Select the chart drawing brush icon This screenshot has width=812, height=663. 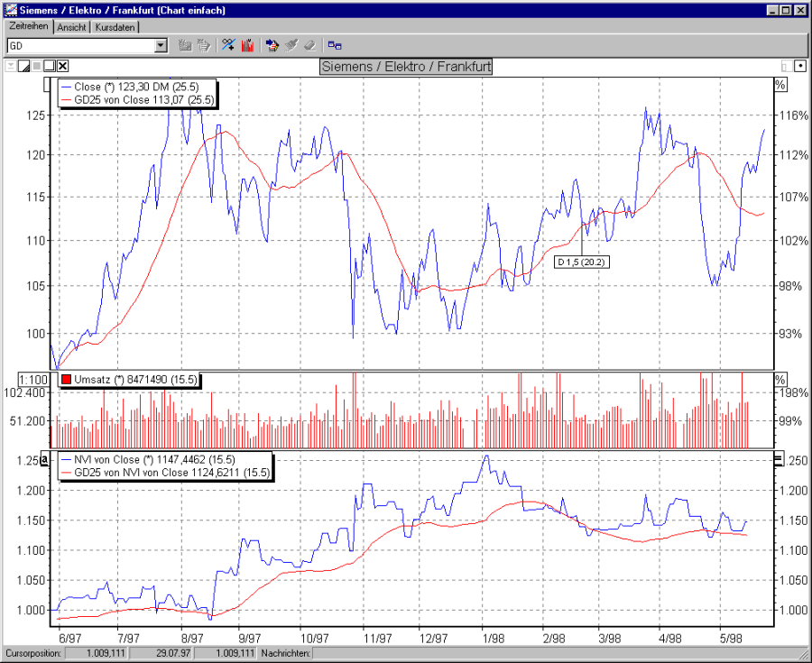[x=292, y=45]
